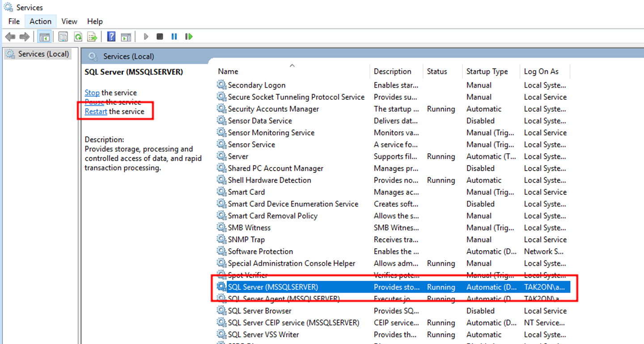
Task: Select Special Administration Console Helper service
Action: pos(393,263)
